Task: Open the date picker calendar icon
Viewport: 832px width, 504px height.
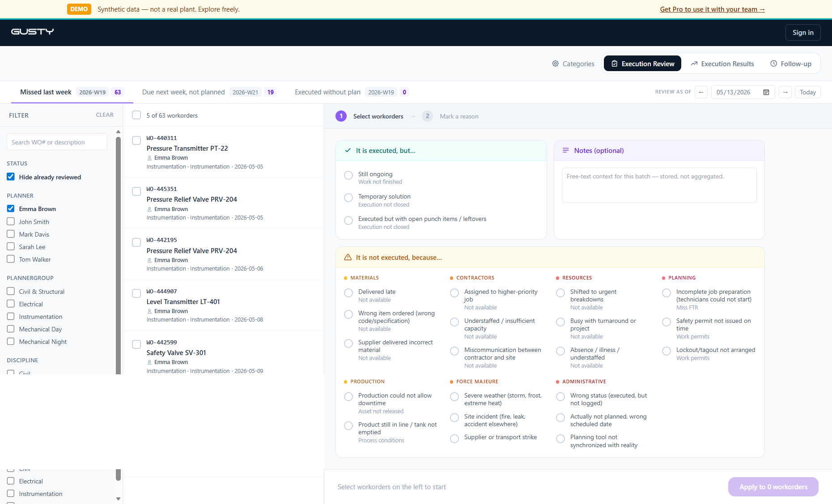Action: 766,92
